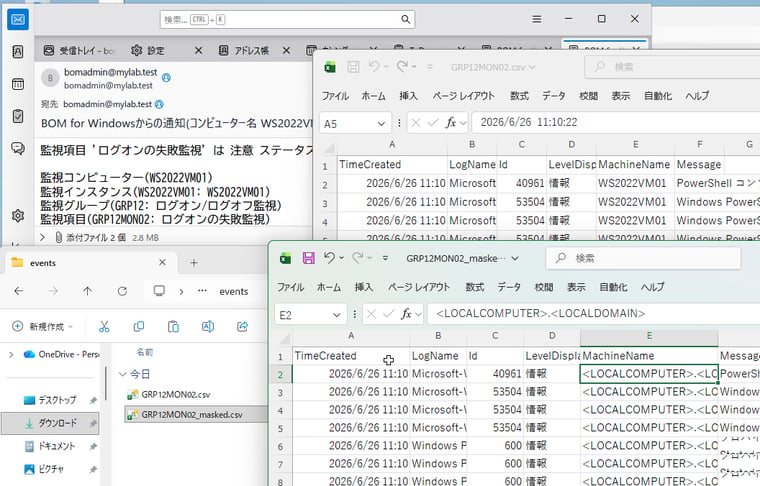The image size is (760, 486).
Task: Open データ tab in masked Excel window
Action: (509, 287)
